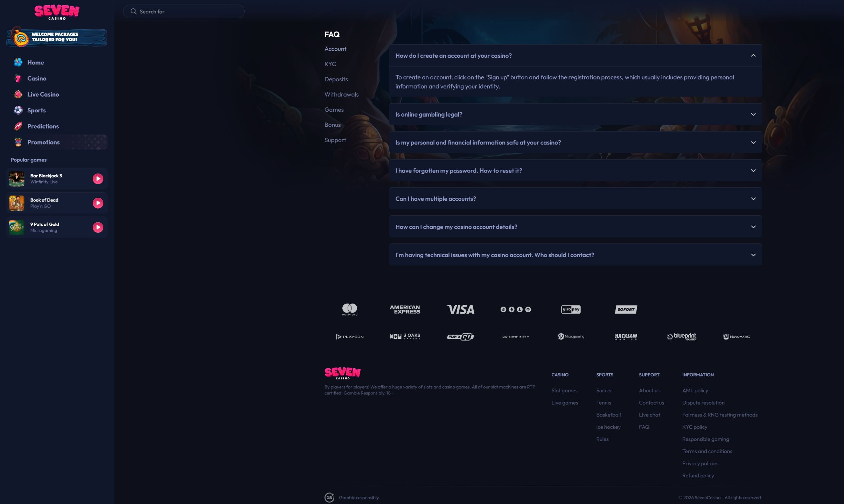Expand the technical issues question

[576, 255]
